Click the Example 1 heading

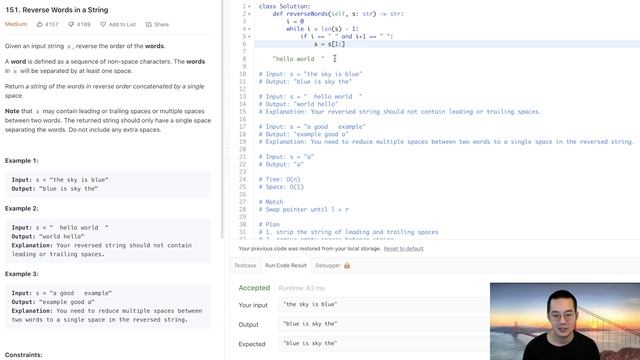(22, 161)
